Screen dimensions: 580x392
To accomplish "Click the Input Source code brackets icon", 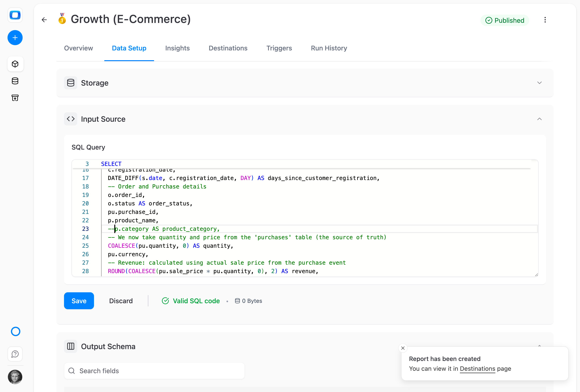I will [71, 119].
